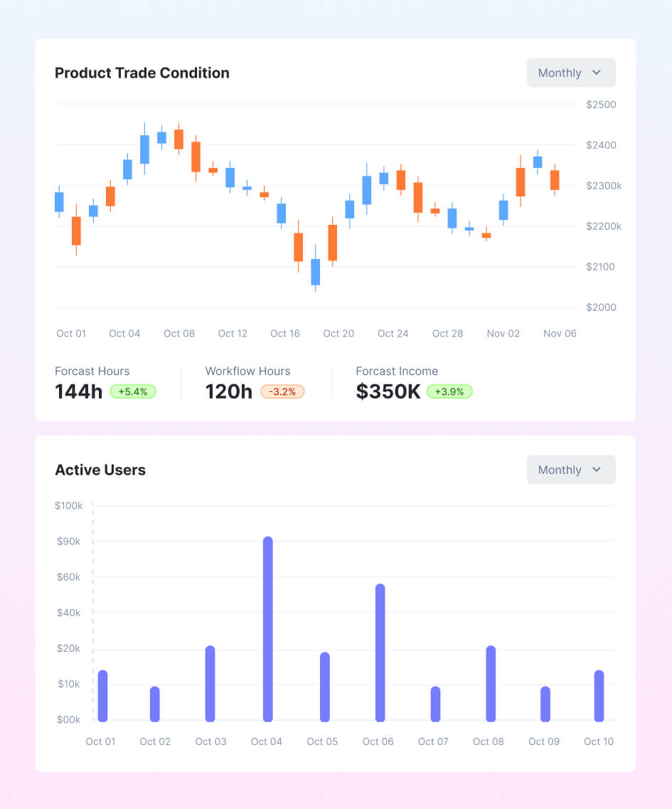672x809 pixels.
Task: Click the 144h Forcast Hours value
Action: click(x=79, y=391)
